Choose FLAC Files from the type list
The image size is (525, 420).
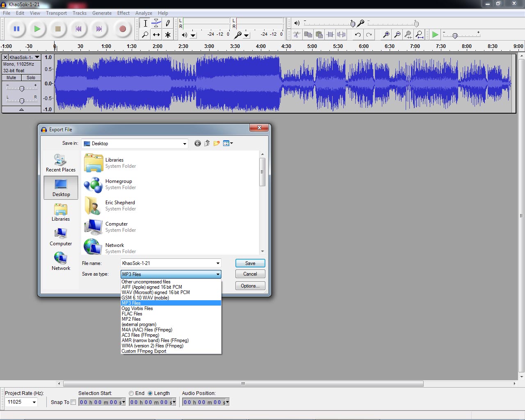132,314
